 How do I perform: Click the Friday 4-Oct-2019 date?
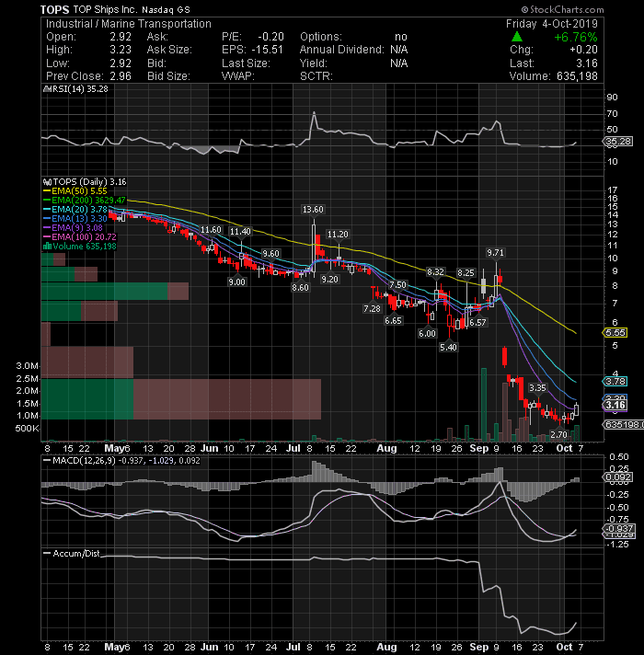[551, 24]
